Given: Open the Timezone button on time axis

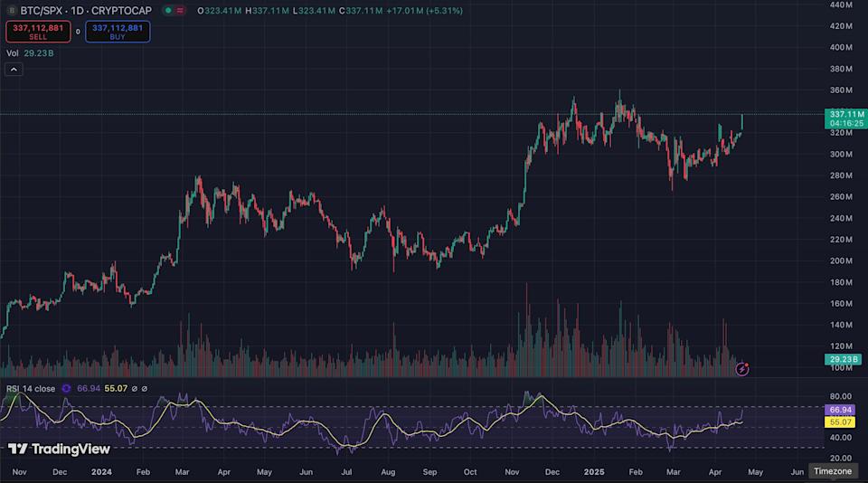Looking at the screenshot, I should (x=833, y=471).
